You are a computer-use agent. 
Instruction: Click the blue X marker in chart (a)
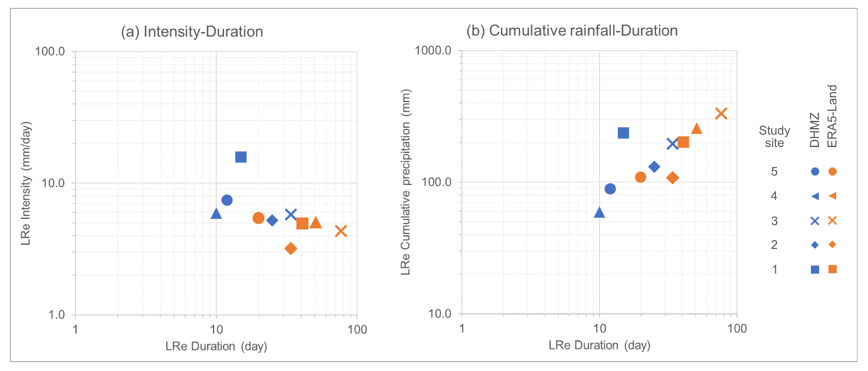point(290,214)
